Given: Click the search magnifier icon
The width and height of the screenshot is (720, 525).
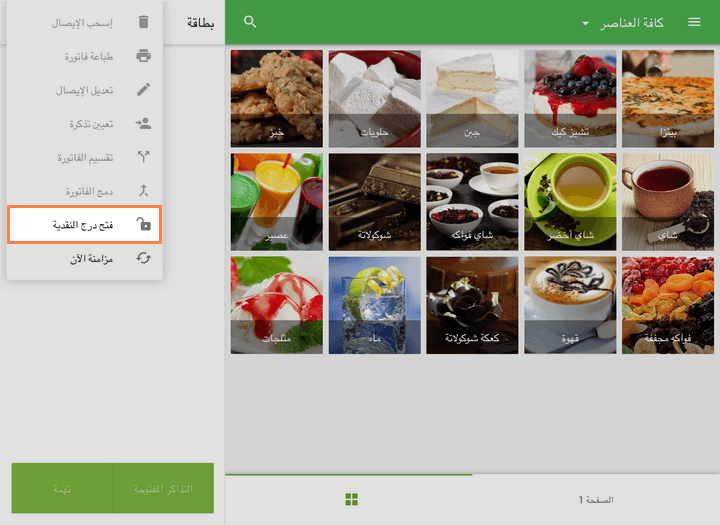Looking at the screenshot, I should (250, 22).
